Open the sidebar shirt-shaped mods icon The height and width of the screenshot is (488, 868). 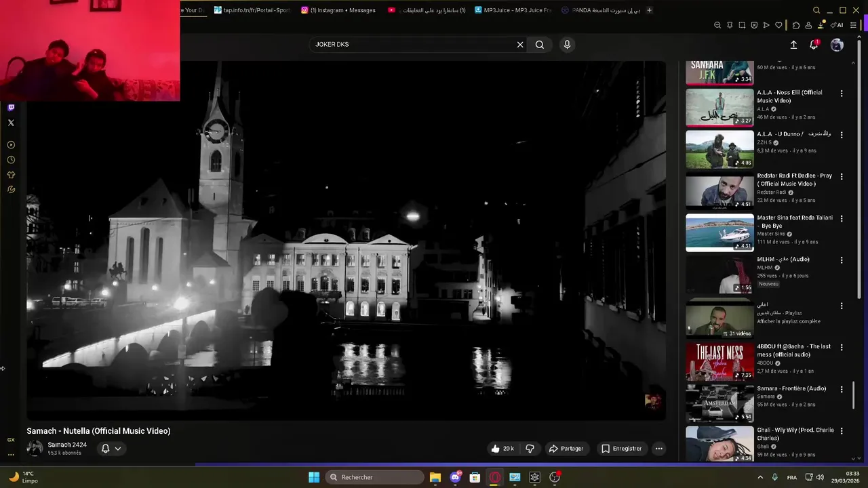11,175
